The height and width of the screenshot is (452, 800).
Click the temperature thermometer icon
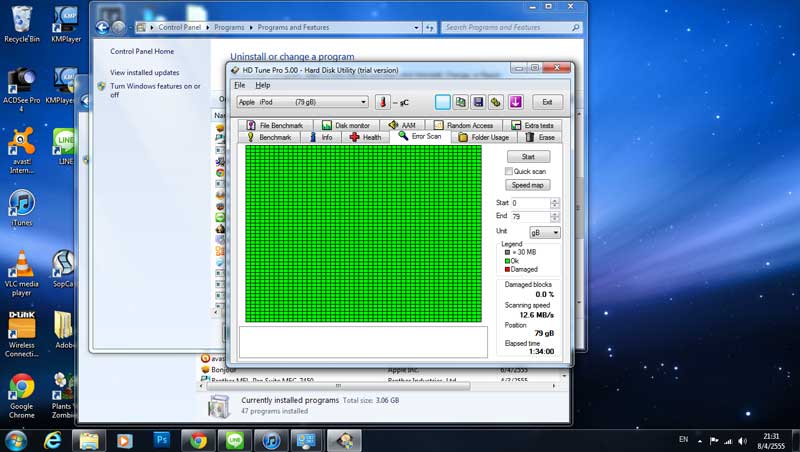(x=382, y=102)
